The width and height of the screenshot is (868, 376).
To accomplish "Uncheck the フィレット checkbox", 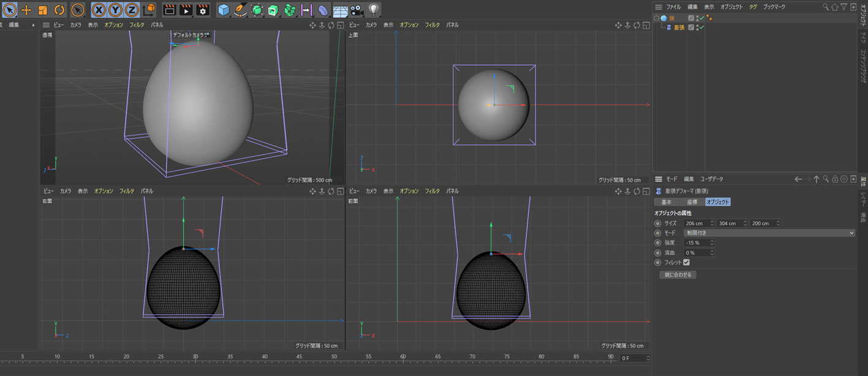I will [686, 263].
